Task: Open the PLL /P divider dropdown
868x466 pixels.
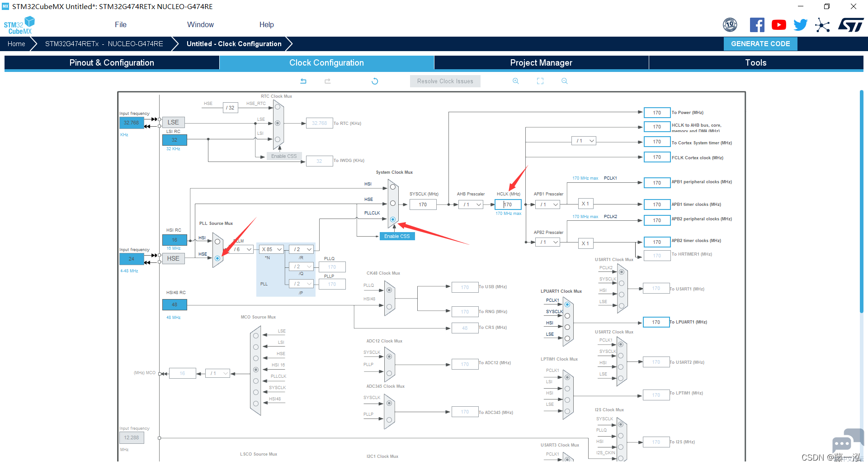Action: coord(302,284)
